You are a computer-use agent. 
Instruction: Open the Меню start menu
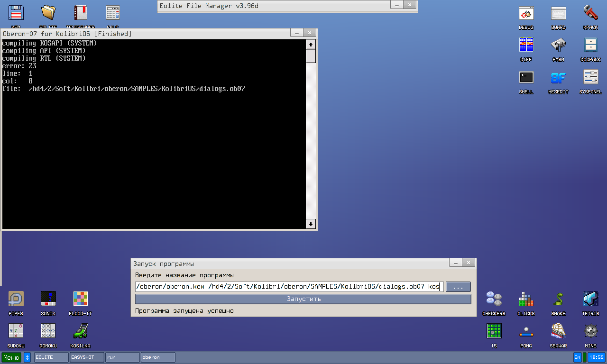[x=11, y=357]
